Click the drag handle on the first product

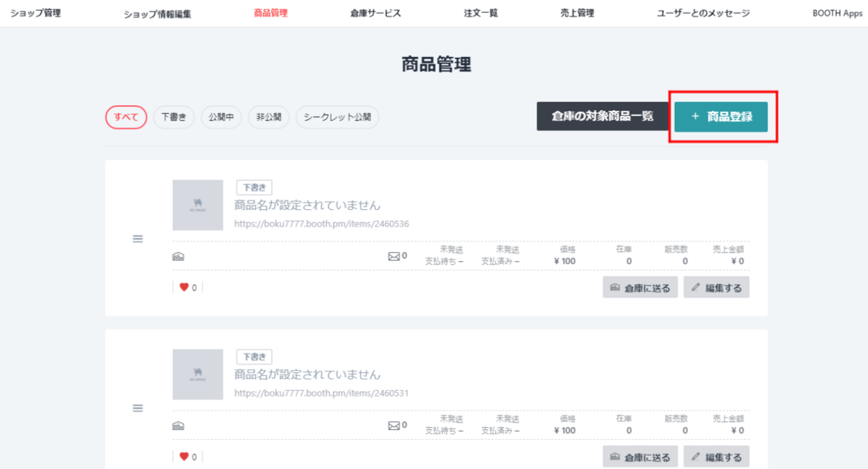[x=137, y=239]
